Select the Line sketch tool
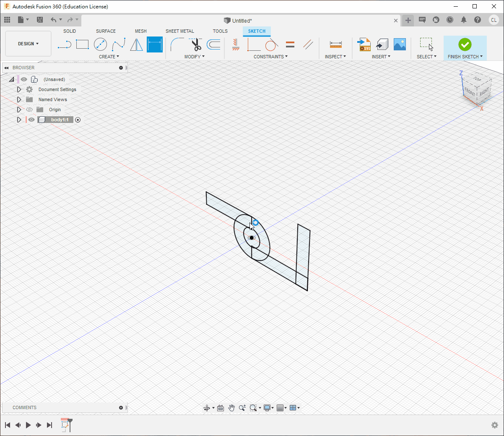Image resolution: width=504 pixels, height=436 pixels. [64, 44]
